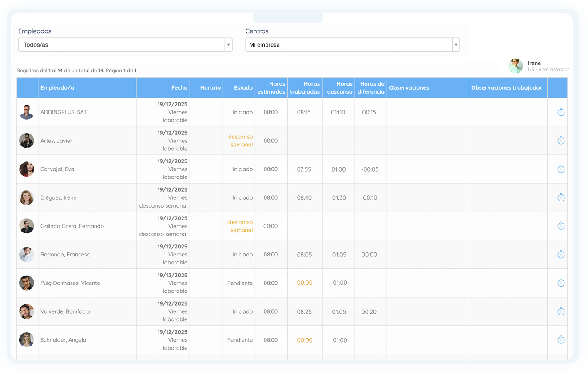The image size is (588, 374).
Task: Click the Irene user name label
Action: pos(534,63)
